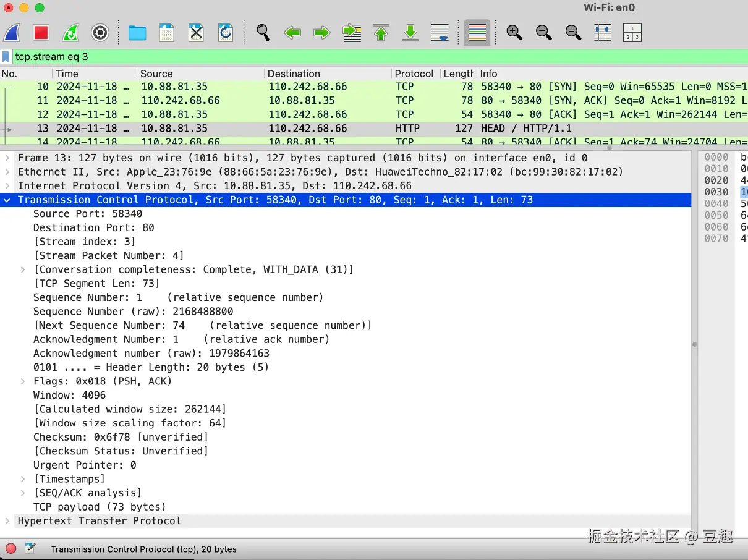The image size is (748, 560).
Task: Open capture options gear icon
Action: tap(100, 33)
